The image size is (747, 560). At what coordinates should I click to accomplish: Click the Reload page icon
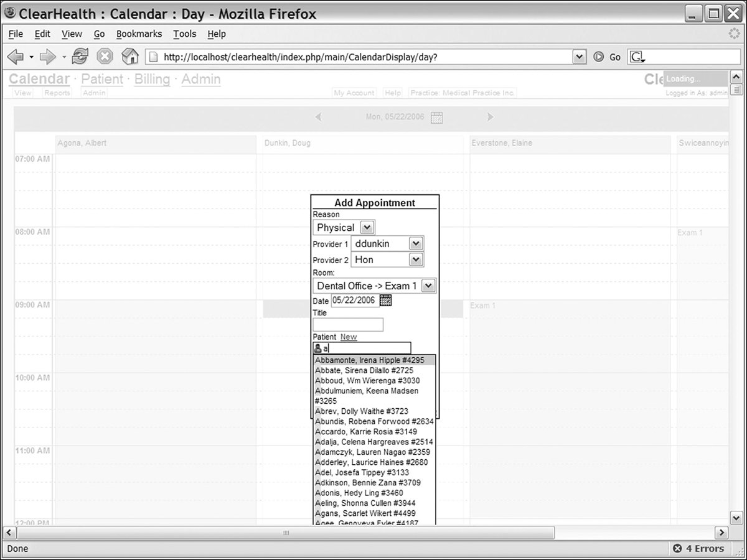(80, 57)
